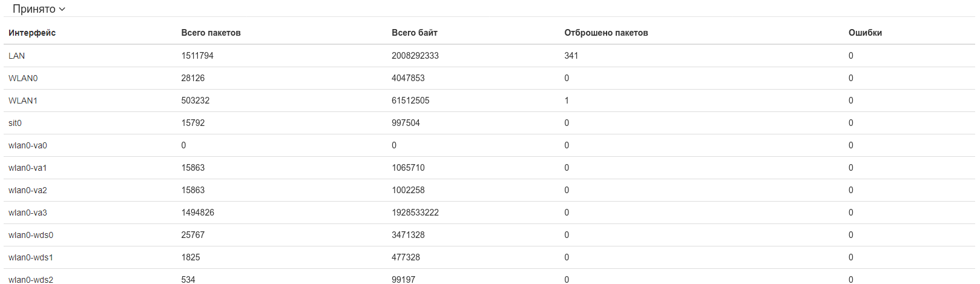The width and height of the screenshot is (980, 284).
Task: Select the wlan0-va1 interface name
Action: [28, 168]
